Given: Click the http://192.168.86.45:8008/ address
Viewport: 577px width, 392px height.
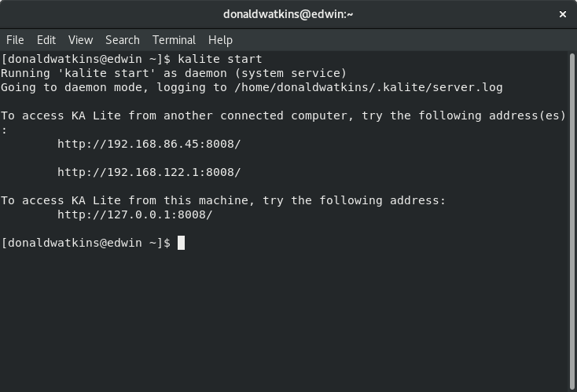Looking at the screenshot, I should (x=149, y=144).
